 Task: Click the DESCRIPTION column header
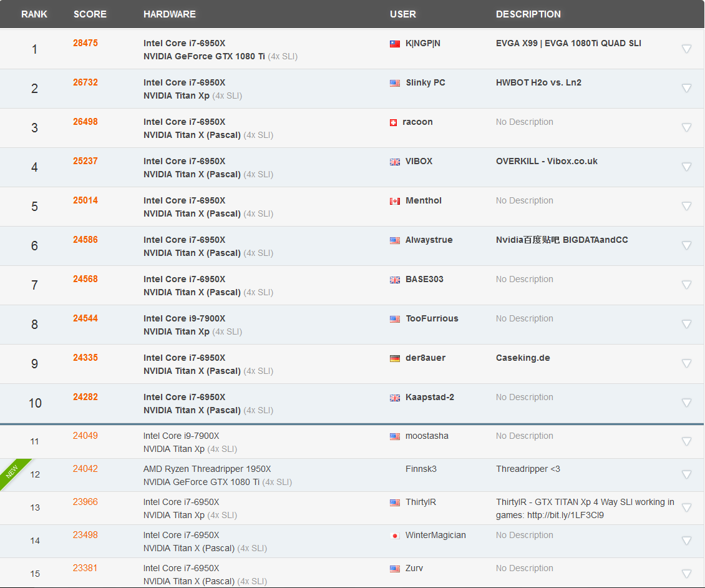(528, 14)
